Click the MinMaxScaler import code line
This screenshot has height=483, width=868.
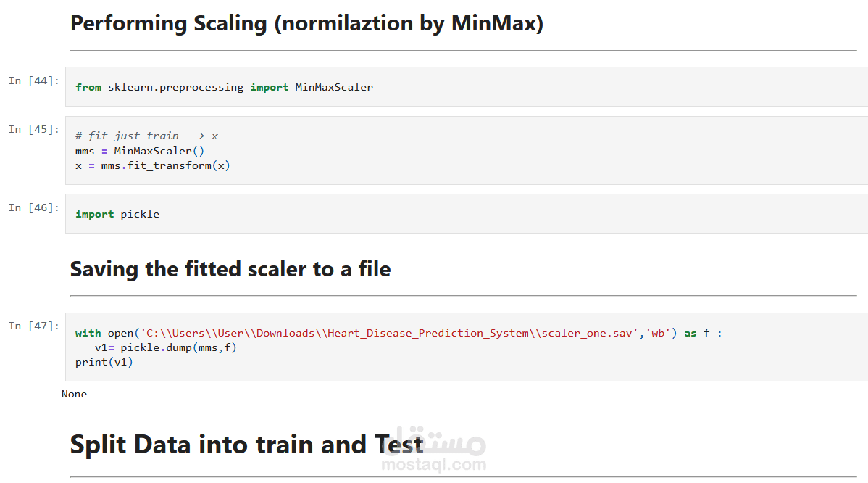(224, 87)
